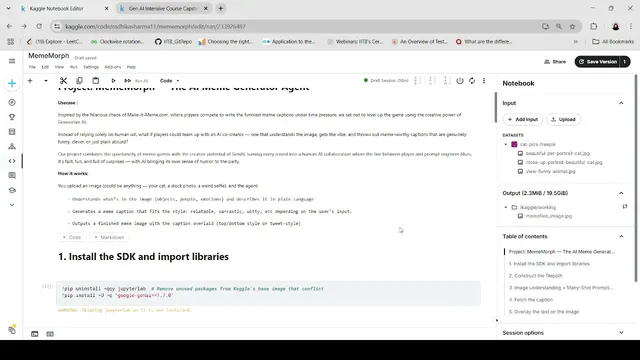Open Learn graduation cap icon in sidebar
The width and height of the screenshot is (640, 360).
(12, 190)
